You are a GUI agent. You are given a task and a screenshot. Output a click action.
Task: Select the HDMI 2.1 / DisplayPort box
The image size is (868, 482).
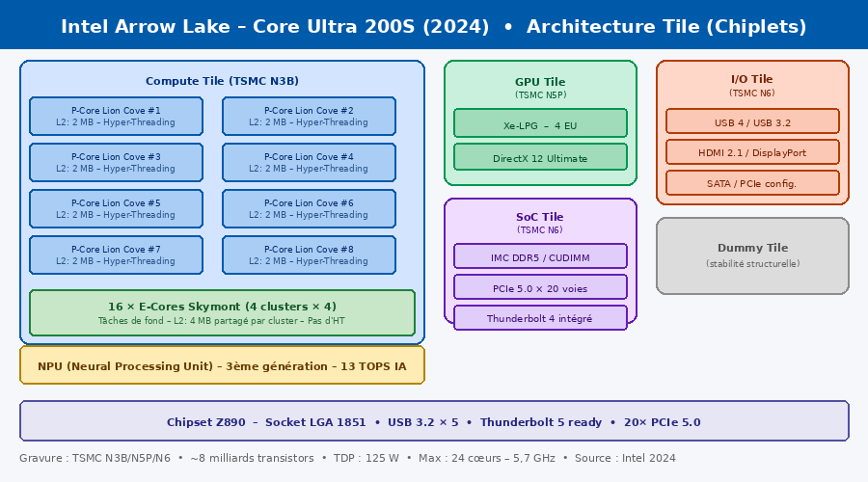tap(752, 152)
